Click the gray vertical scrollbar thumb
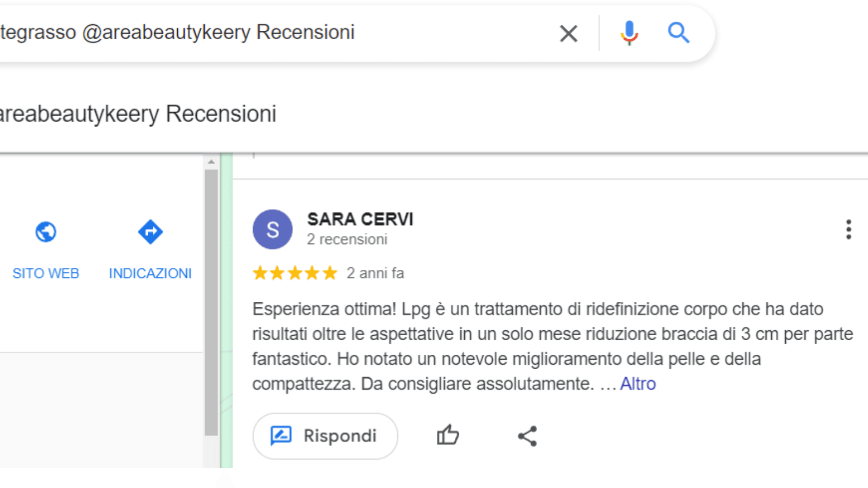The width and height of the screenshot is (868, 488). pos(211,303)
